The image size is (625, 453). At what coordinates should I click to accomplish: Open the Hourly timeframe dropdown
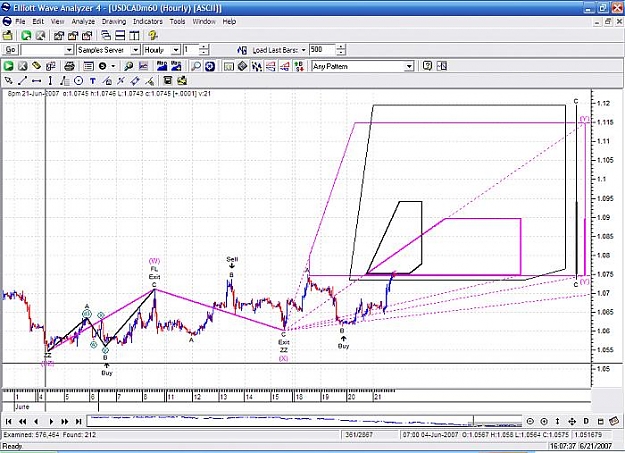[x=176, y=50]
